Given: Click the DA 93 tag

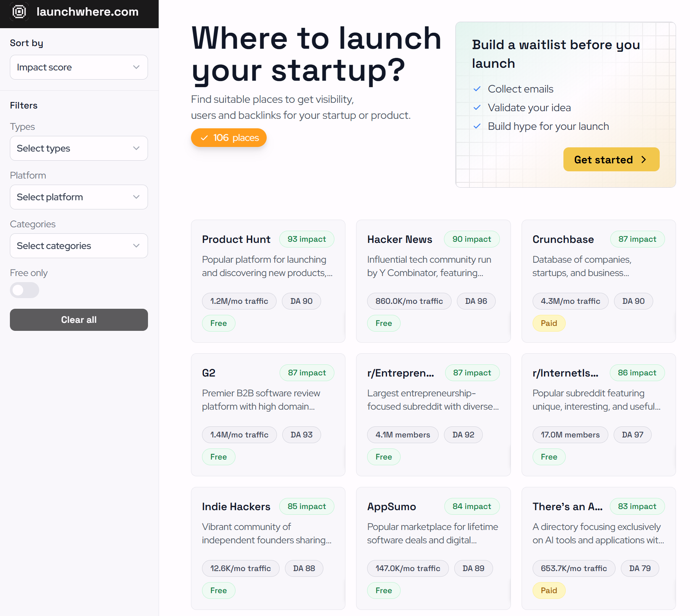Looking at the screenshot, I should click(302, 435).
